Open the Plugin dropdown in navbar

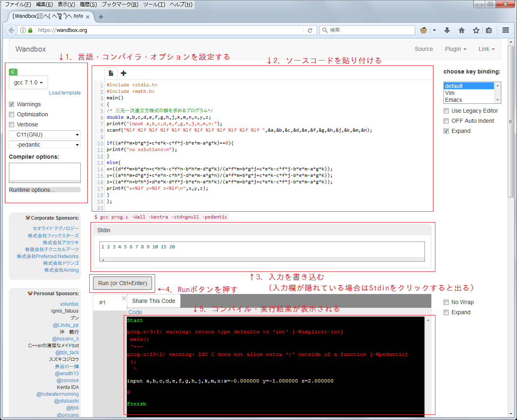click(x=455, y=49)
